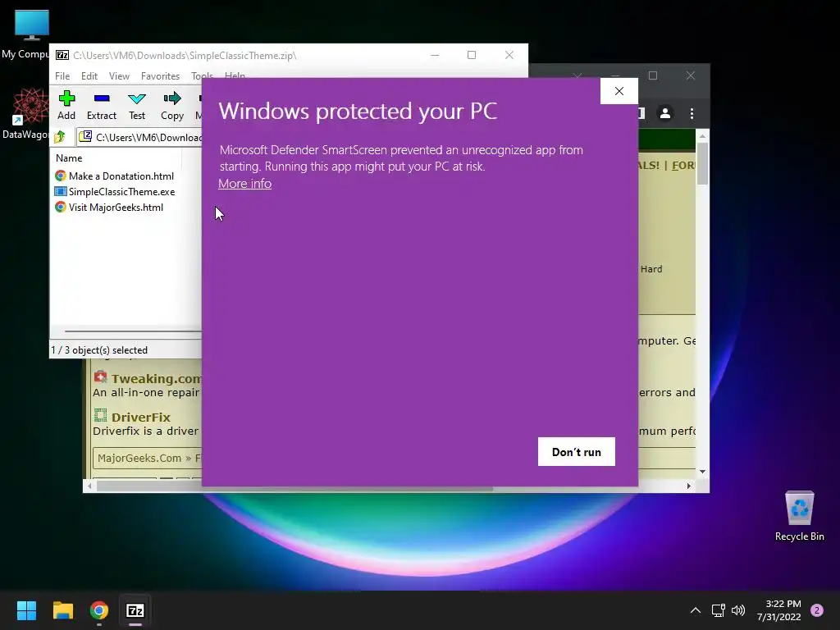Open the View menu in 7-Zip
Image resolution: width=840 pixels, height=630 pixels.
click(119, 76)
